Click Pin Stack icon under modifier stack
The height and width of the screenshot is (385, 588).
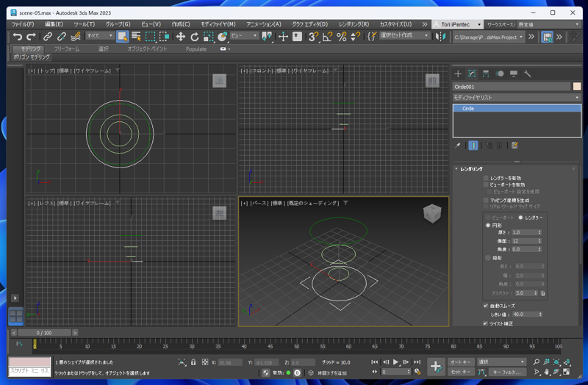[457, 145]
